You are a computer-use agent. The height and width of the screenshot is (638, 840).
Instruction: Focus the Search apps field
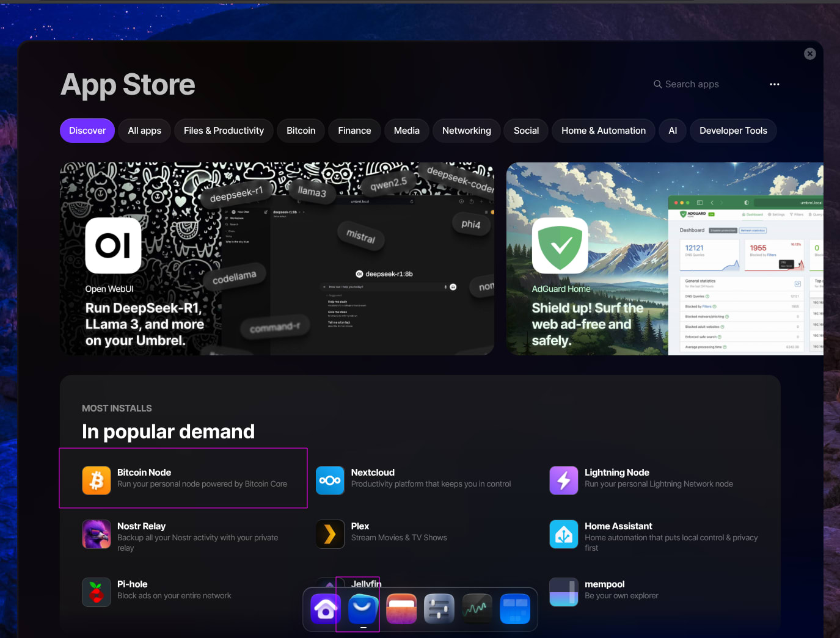pyautogui.click(x=703, y=84)
